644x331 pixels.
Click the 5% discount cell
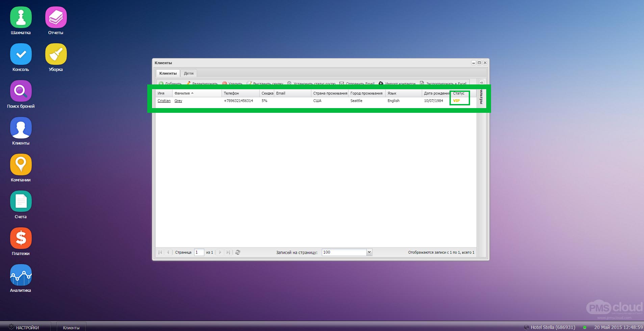click(x=264, y=101)
